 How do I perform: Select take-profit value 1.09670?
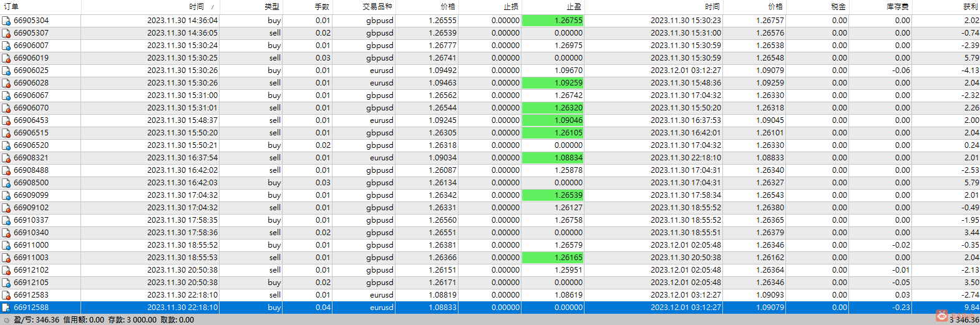(568, 70)
